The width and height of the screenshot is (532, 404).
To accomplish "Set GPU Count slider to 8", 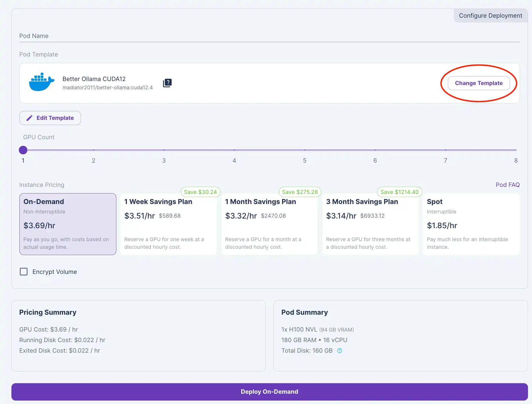I will pos(516,150).
